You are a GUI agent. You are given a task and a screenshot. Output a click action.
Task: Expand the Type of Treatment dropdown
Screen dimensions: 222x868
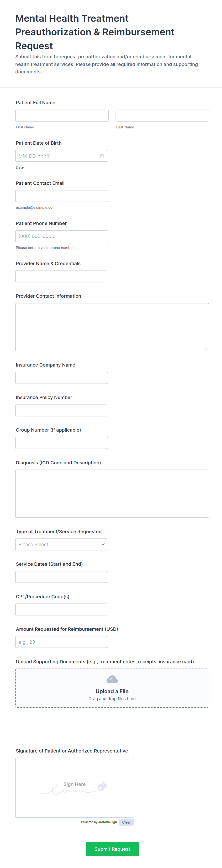click(x=62, y=544)
